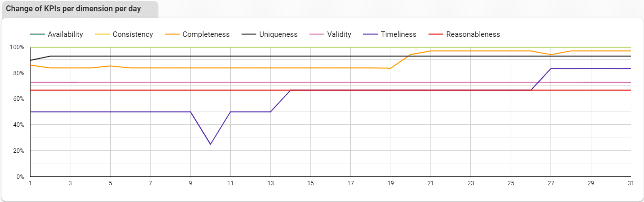Click the Timeliness purple line color marker
644x202 pixels.
[x=370, y=34]
